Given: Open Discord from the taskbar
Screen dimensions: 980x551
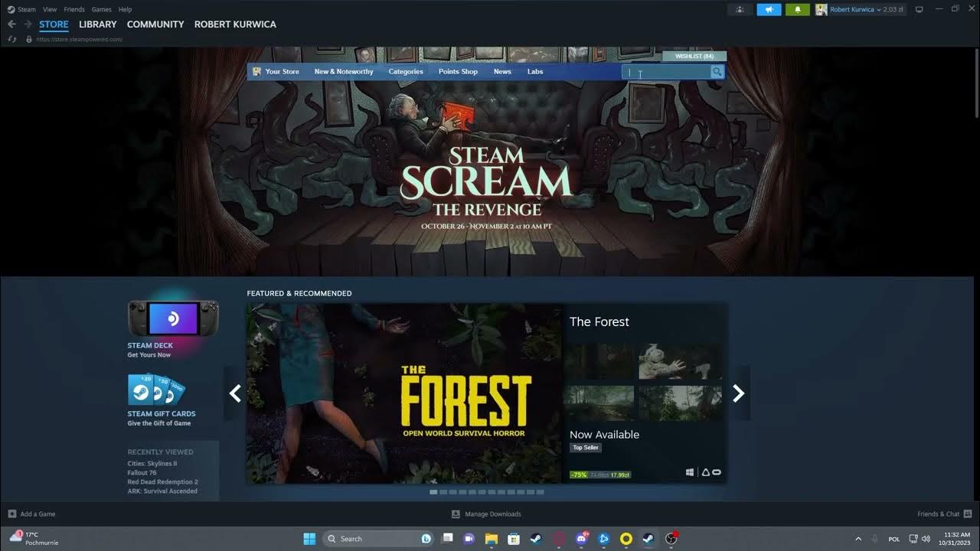Looking at the screenshot, I should pyautogui.click(x=581, y=538).
